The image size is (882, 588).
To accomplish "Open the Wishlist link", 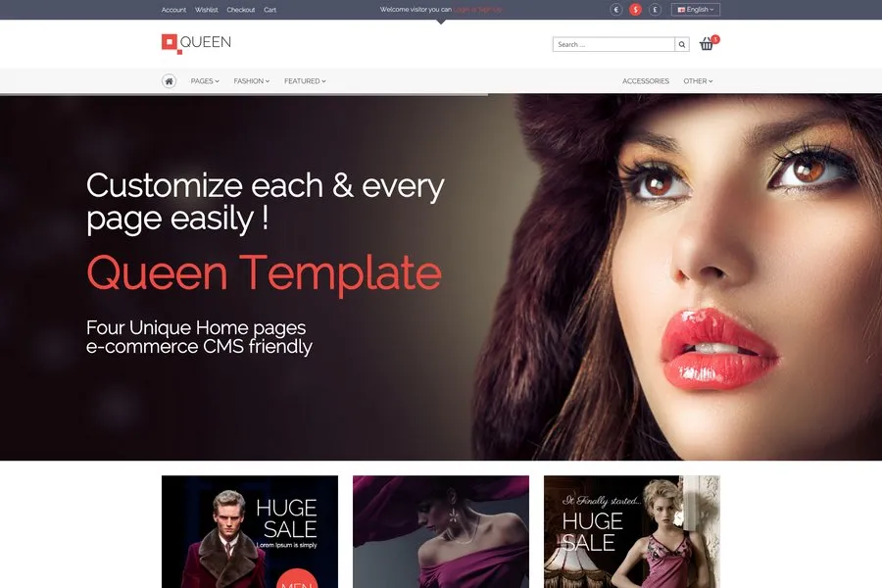I will (x=207, y=10).
